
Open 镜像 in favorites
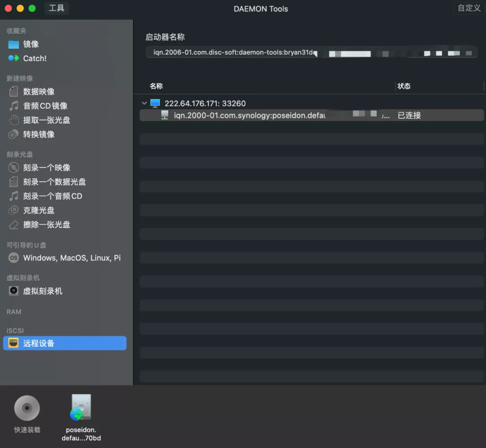(x=31, y=44)
